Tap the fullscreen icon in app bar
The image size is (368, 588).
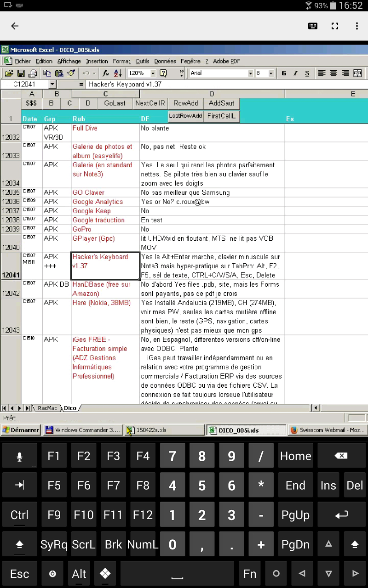point(335,26)
